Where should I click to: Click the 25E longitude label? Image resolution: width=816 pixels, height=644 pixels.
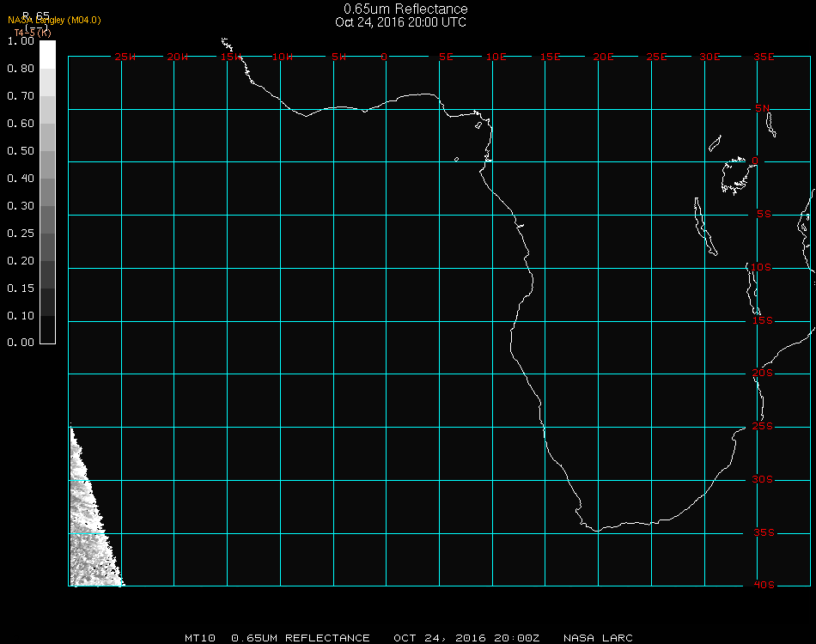coord(657,58)
